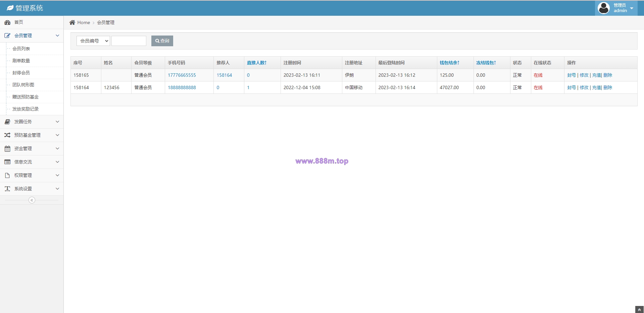This screenshot has width=644, height=313.
Task: Click the admin avatar icon
Action: point(604,8)
